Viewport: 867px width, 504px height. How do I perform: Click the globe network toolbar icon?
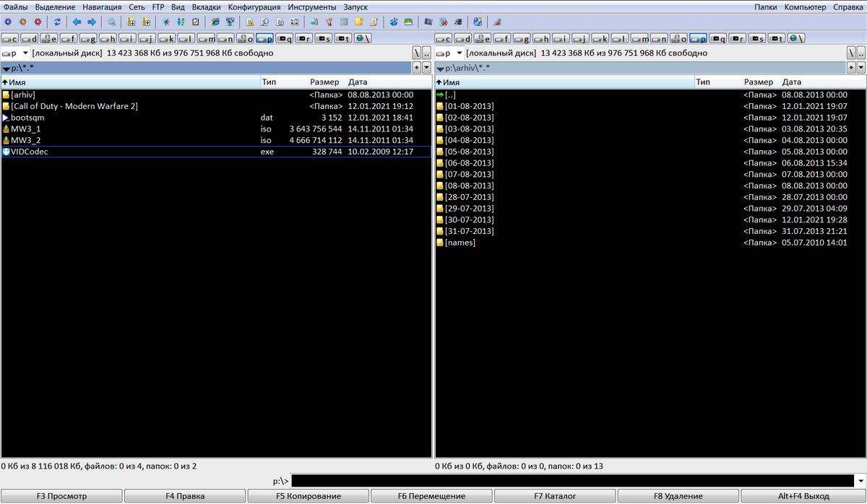478,21
